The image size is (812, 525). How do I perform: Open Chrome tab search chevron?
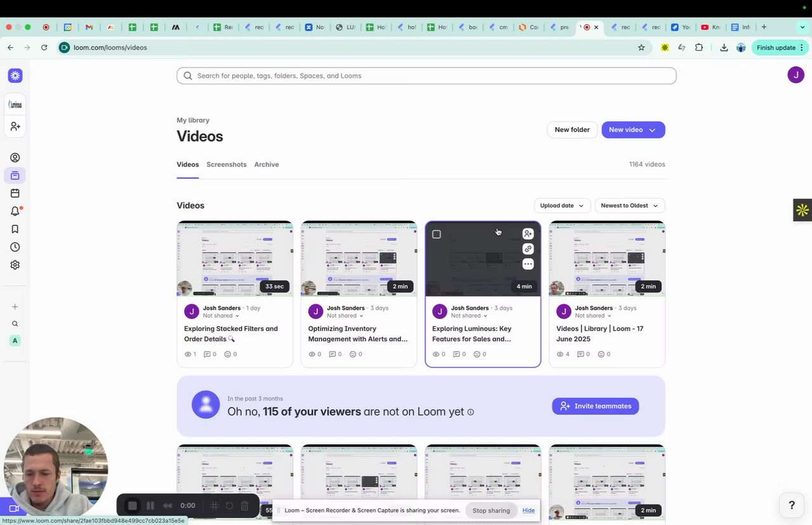coord(803,27)
